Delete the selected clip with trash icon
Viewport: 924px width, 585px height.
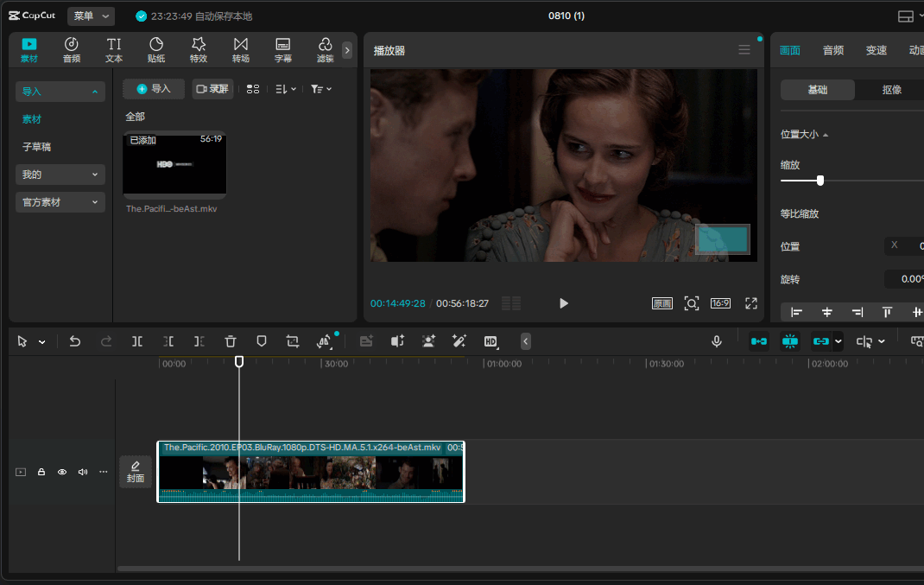click(x=231, y=341)
